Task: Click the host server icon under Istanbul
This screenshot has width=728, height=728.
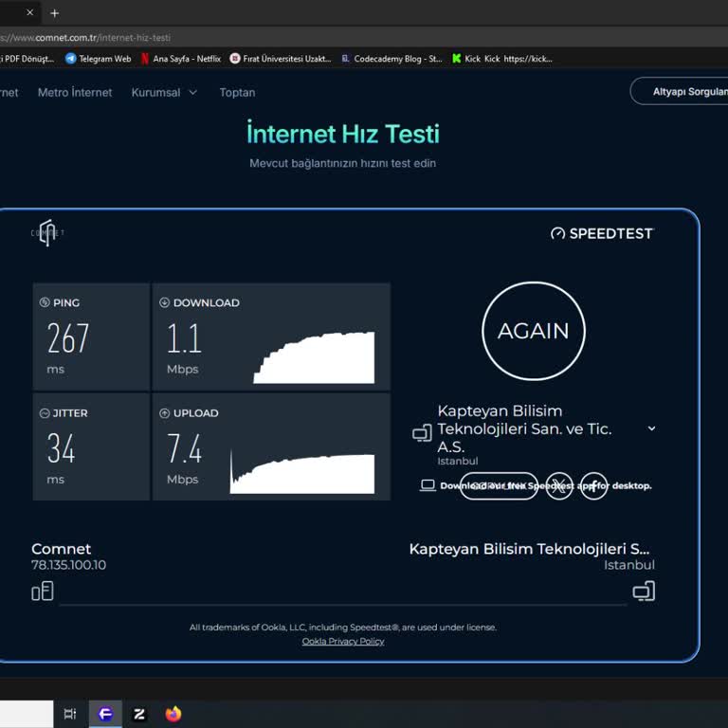Action: tap(644, 591)
